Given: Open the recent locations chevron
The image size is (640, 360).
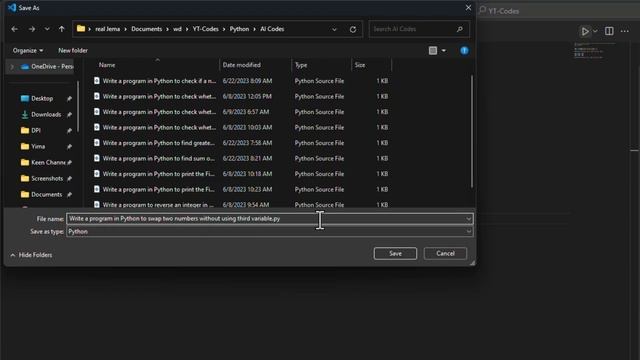Looking at the screenshot, I should pyautogui.click(x=47, y=29).
